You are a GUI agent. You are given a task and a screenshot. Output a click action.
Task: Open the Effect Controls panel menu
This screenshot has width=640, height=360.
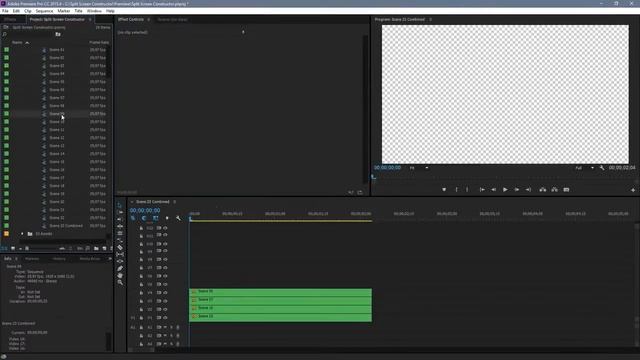pos(149,20)
